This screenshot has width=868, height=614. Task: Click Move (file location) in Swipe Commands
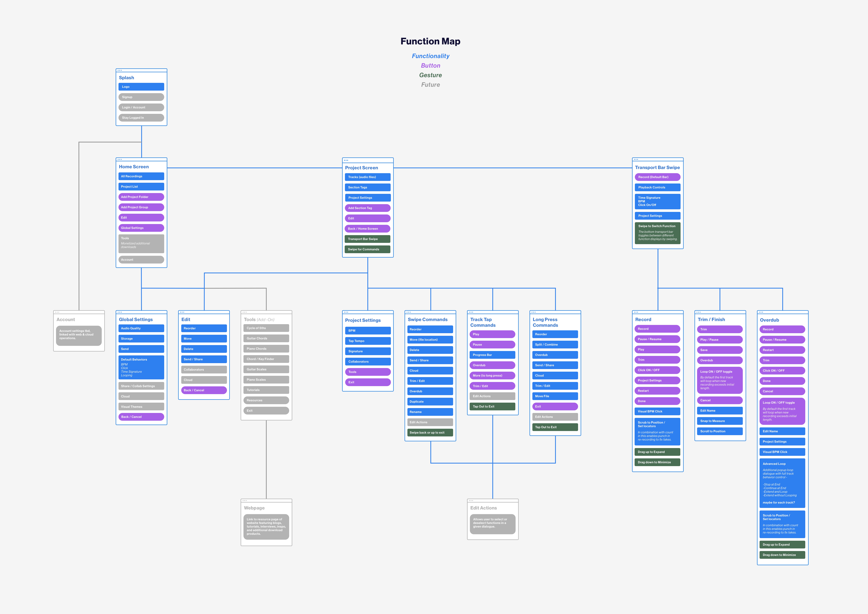[430, 340]
